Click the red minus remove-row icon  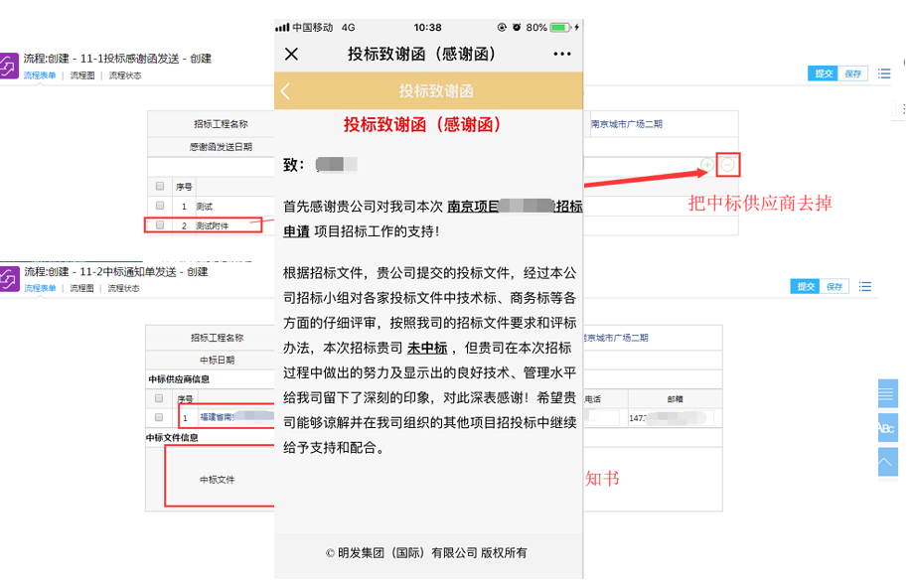pyautogui.click(x=727, y=165)
